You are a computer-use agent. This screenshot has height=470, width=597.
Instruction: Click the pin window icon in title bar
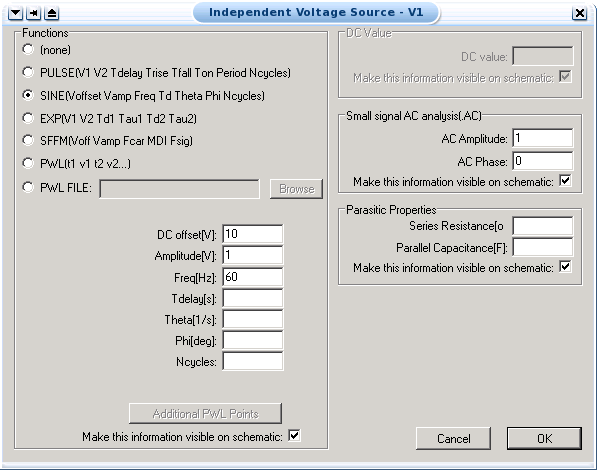click(34, 13)
